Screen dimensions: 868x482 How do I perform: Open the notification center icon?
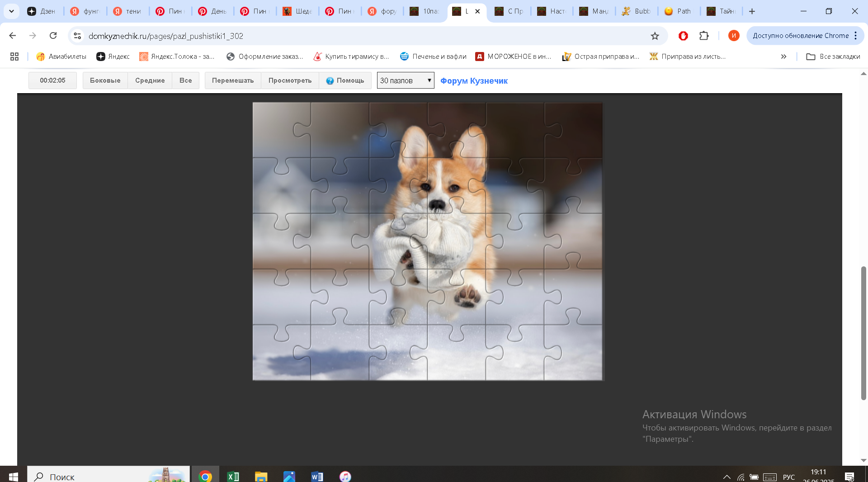pos(849,477)
